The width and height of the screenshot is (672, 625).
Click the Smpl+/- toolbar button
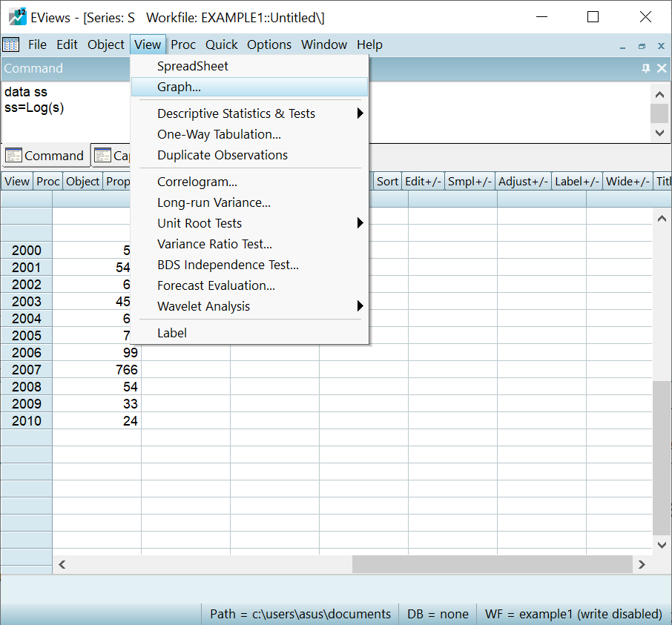click(470, 182)
